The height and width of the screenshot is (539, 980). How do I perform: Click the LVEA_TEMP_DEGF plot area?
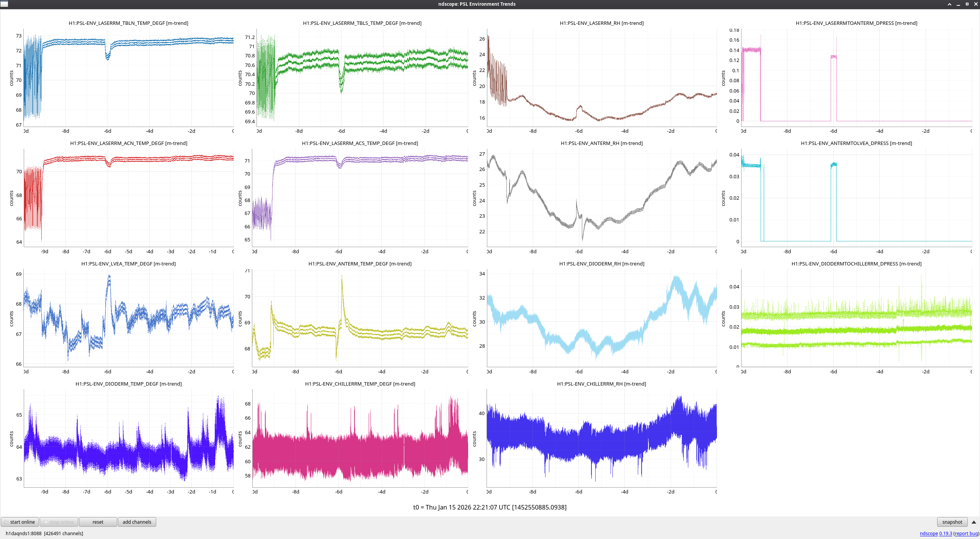tap(128, 318)
